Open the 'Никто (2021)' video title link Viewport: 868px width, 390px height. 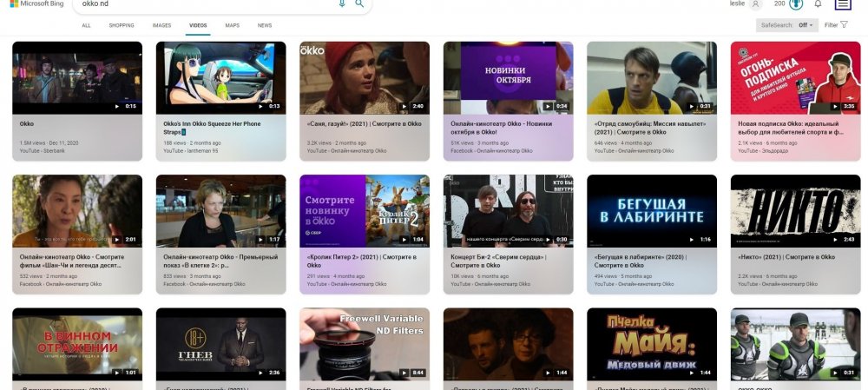[786, 257]
